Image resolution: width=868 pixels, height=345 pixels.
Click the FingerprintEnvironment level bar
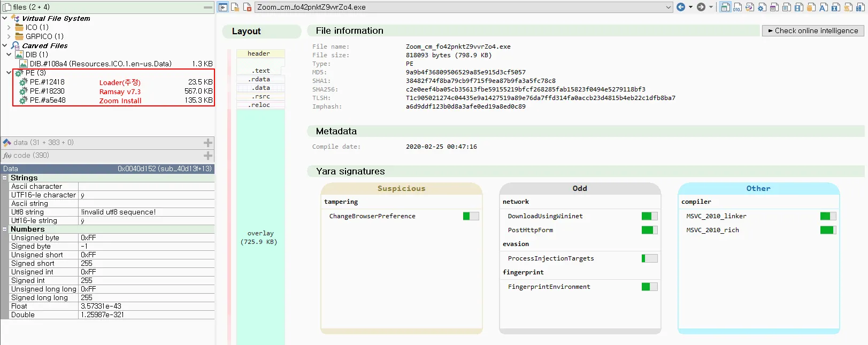[650, 287]
